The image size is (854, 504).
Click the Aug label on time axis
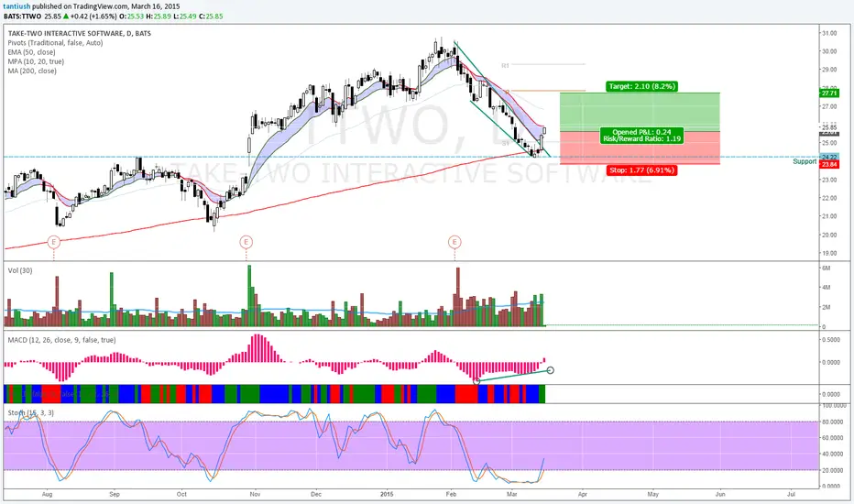[47, 494]
